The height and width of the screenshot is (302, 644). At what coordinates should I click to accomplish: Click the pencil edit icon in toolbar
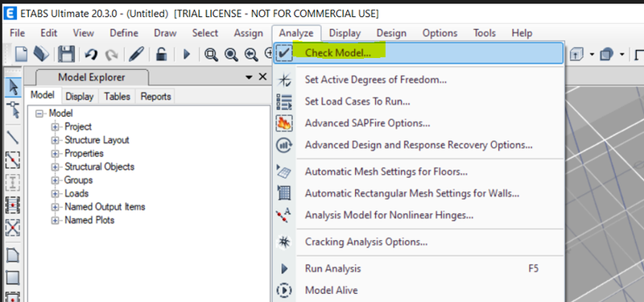(136, 54)
